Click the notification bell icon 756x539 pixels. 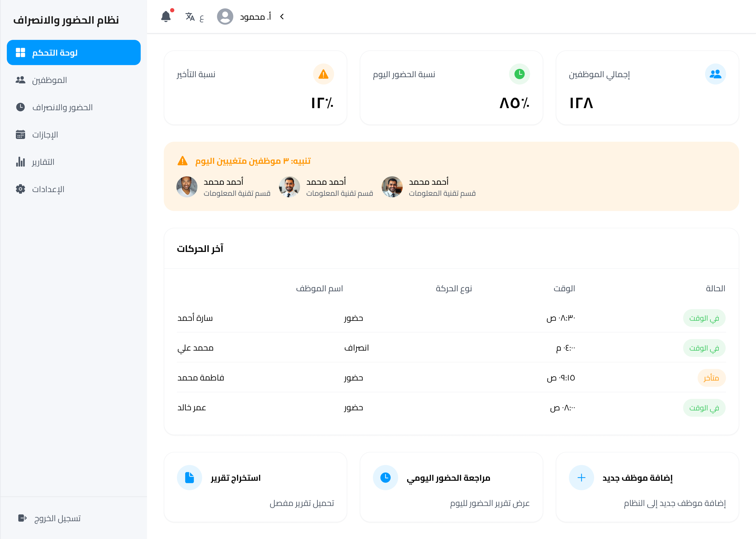coord(166,16)
